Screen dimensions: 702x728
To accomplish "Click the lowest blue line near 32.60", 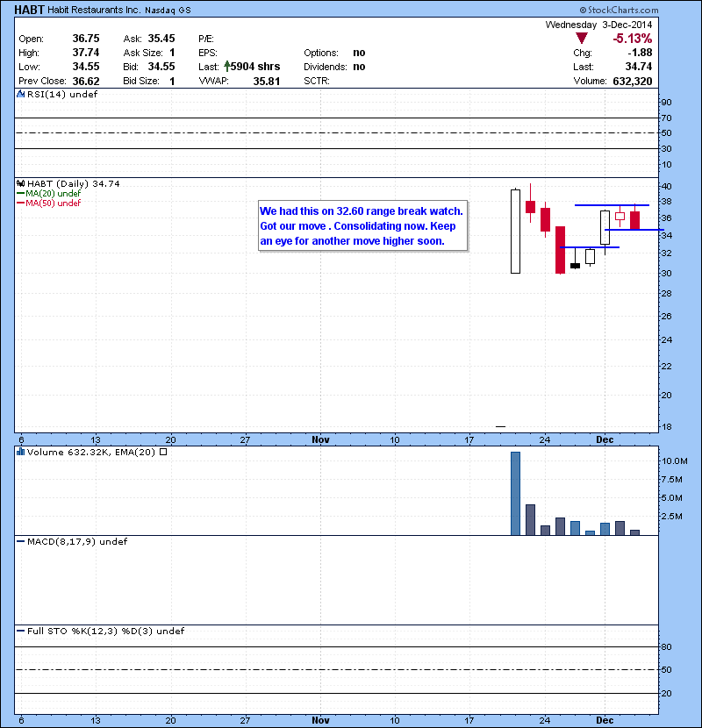I will click(x=590, y=247).
